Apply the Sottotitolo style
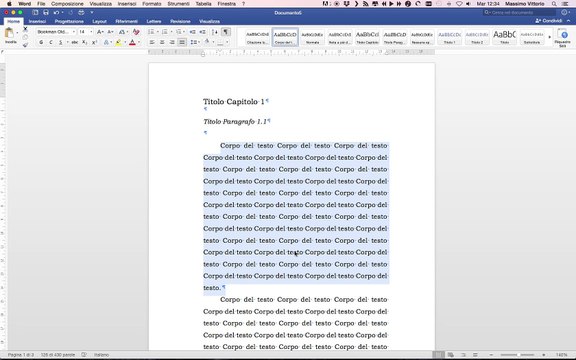The image size is (576, 360). pos(532,37)
